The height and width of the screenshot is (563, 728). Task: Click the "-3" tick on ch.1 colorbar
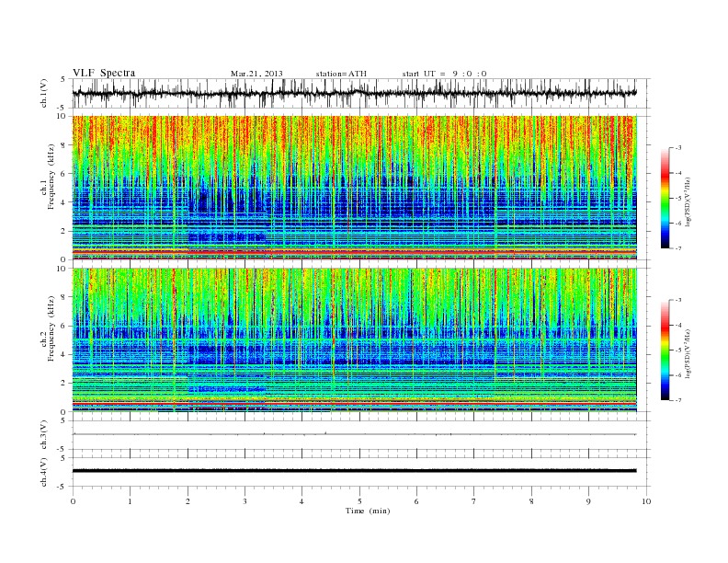click(x=677, y=148)
